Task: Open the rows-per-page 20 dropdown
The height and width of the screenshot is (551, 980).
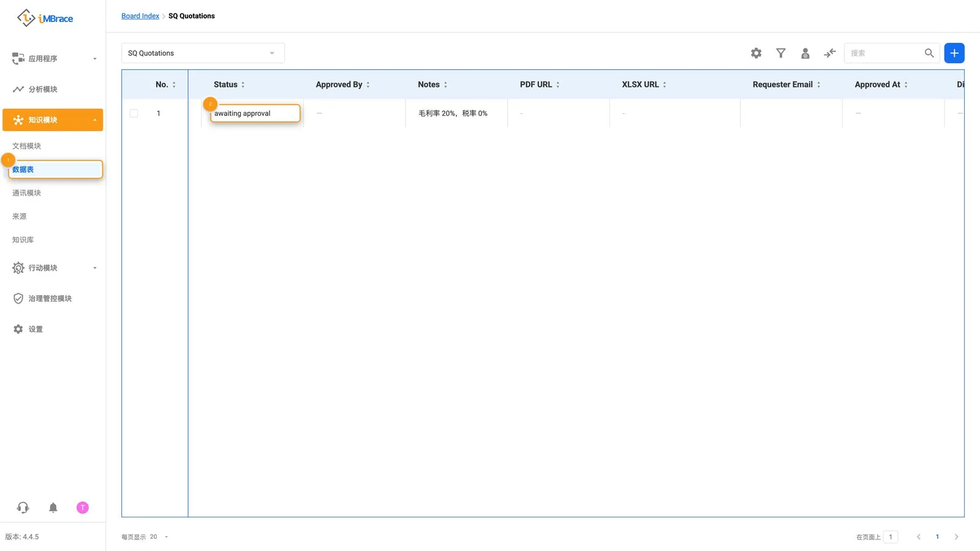Action: (159, 537)
